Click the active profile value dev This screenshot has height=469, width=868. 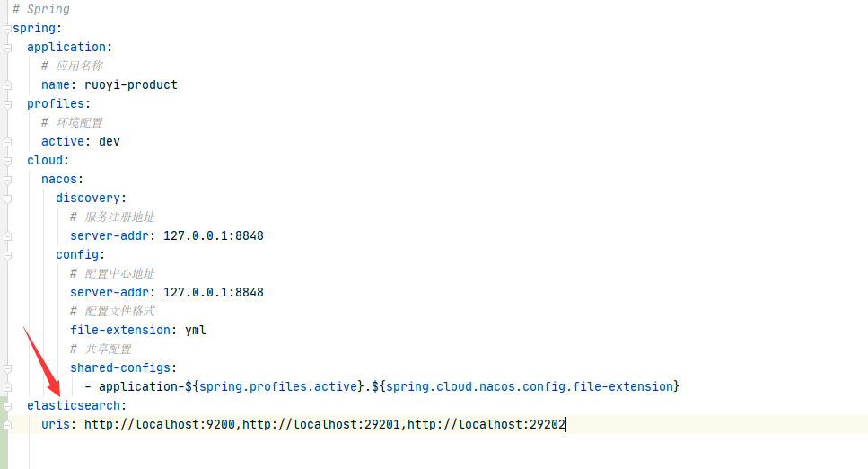(109, 141)
